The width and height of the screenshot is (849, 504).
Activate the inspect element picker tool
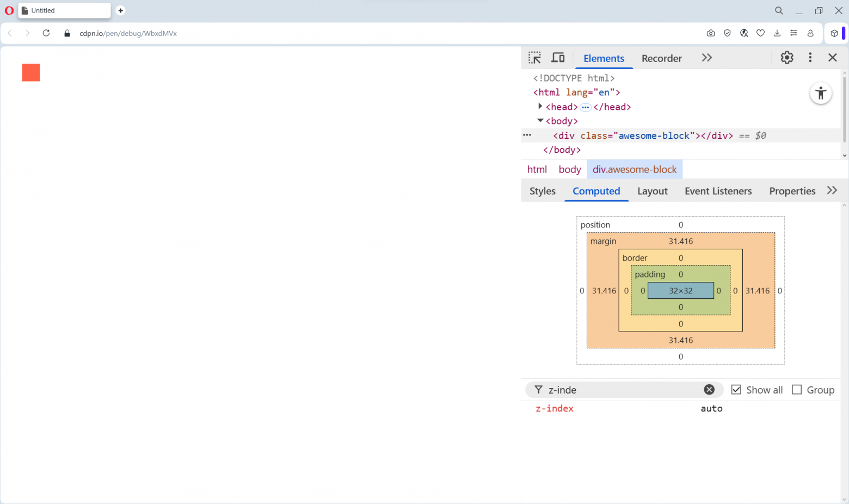tap(534, 58)
